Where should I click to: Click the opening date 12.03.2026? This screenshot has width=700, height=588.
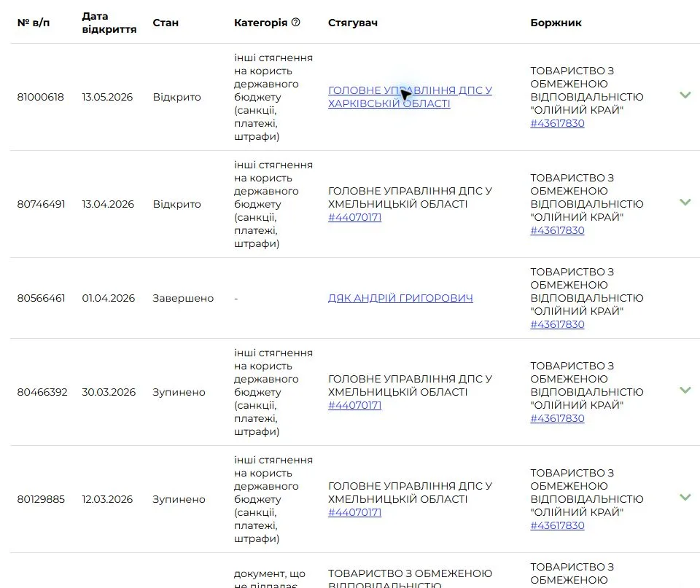tap(107, 499)
